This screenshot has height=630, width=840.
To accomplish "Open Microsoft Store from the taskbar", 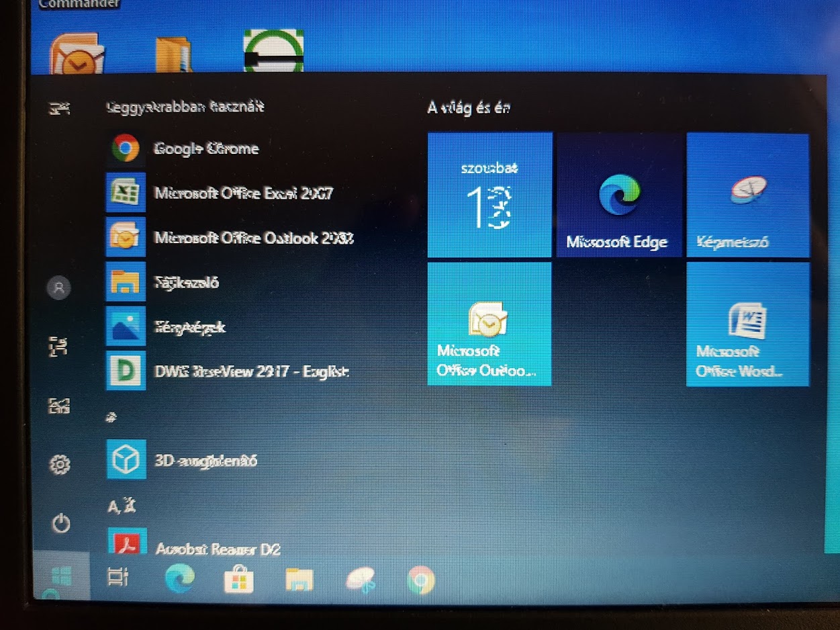I will point(239,579).
